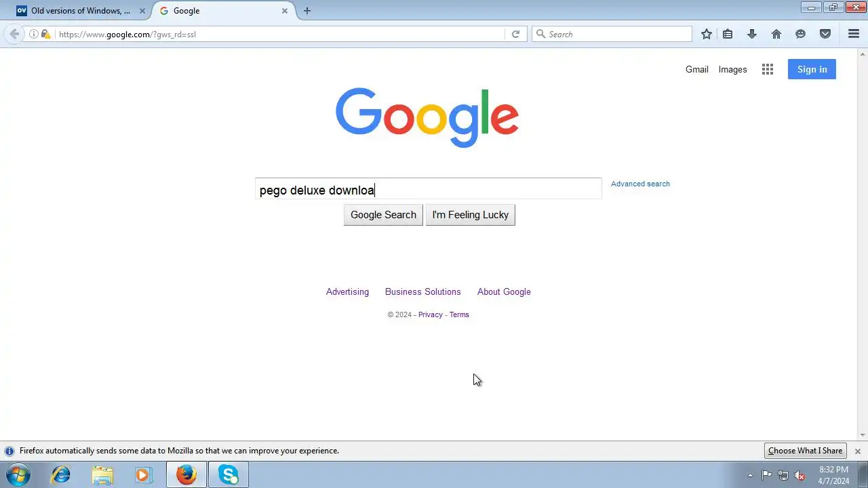Close the Old versions of Windows tab
The height and width of the screenshot is (488, 868).
[x=142, y=11]
